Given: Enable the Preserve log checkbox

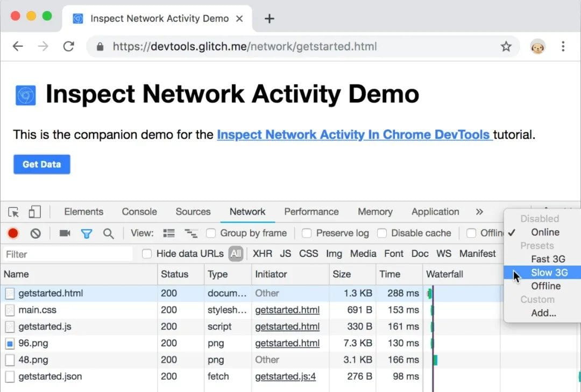Looking at the screenshot, I should click(x=307, y=233).
